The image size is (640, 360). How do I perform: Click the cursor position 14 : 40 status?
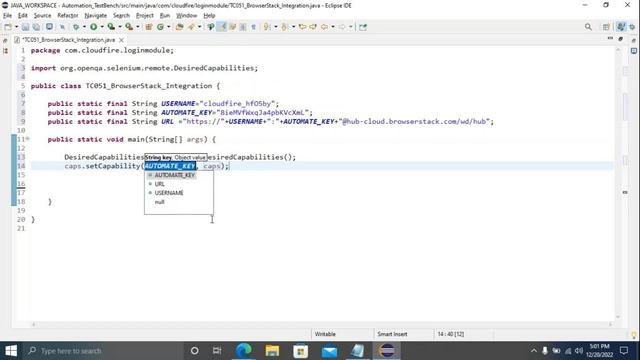[451, 334]
